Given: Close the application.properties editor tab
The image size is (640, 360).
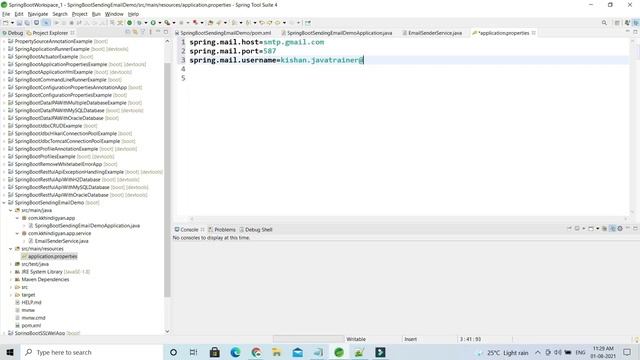Looking at the screenshot, I should [533, 33].
